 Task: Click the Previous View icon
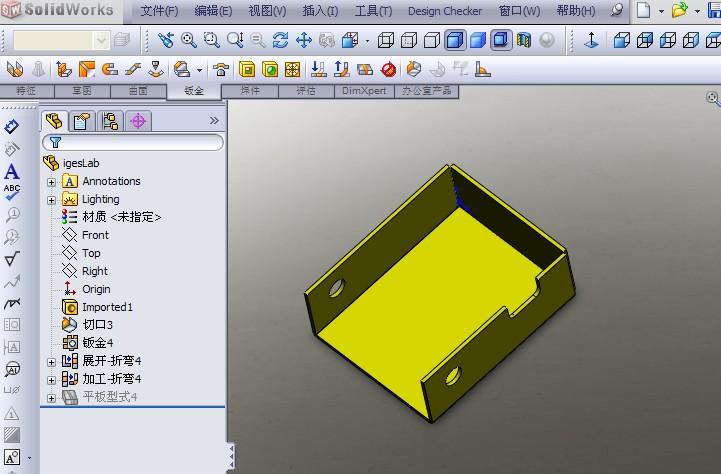click(x=166, y=40)
